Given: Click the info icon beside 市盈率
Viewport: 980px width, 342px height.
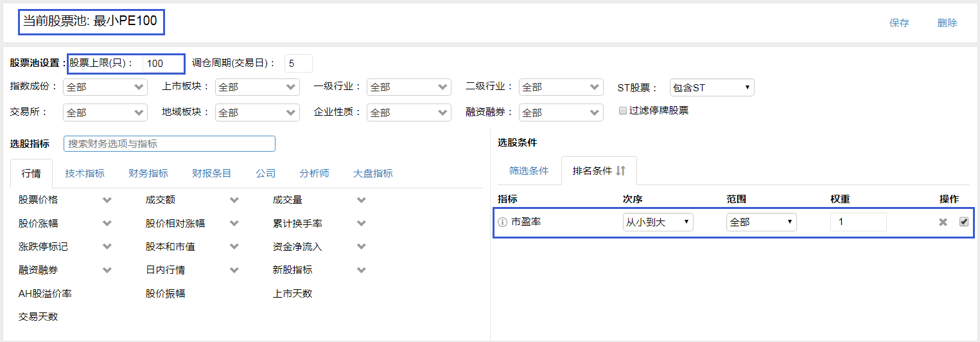Looking at the screenshot, I should (503, 222).
